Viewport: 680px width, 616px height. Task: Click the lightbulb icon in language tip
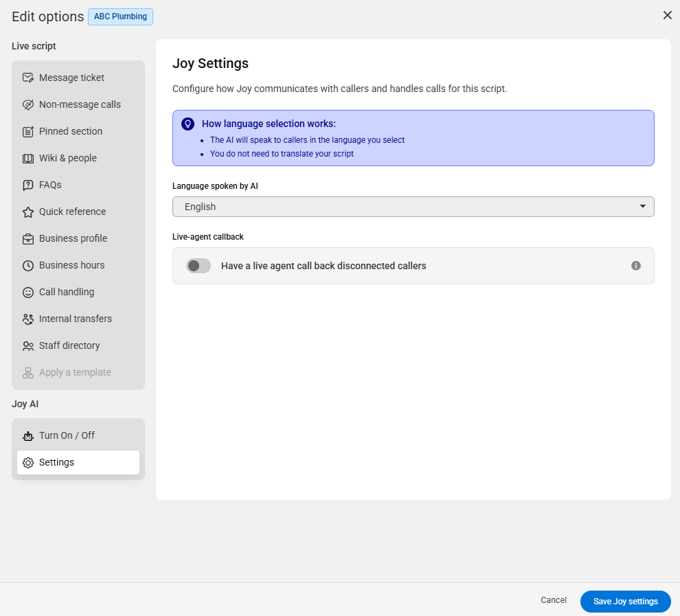coord(188,124)
